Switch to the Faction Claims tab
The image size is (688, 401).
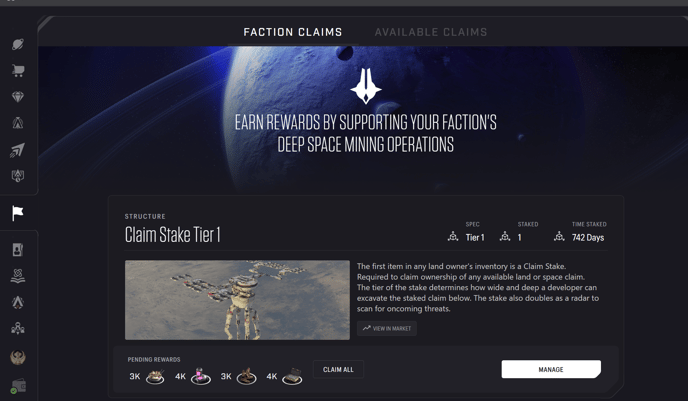[x=293, y=32]
